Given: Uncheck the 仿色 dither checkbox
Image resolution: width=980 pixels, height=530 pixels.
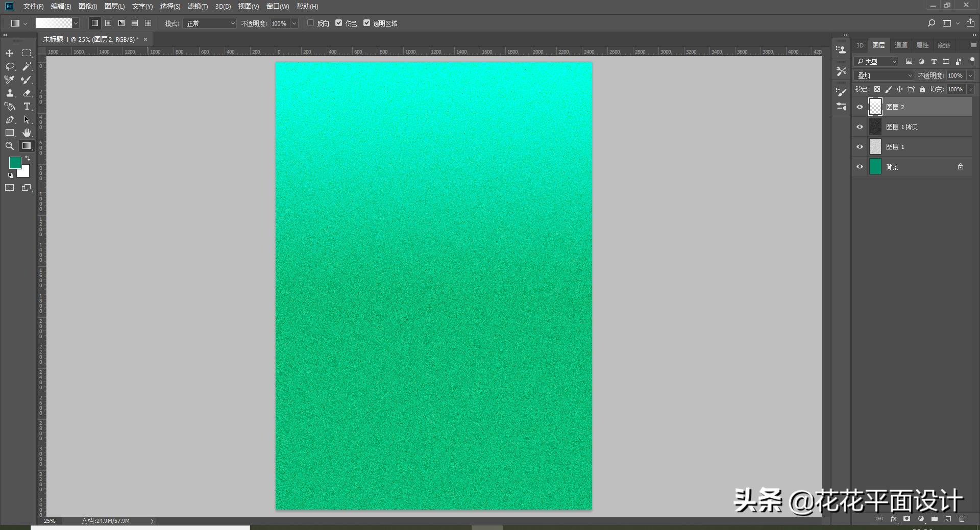Looking at the screenshot, I should point(338,23).
